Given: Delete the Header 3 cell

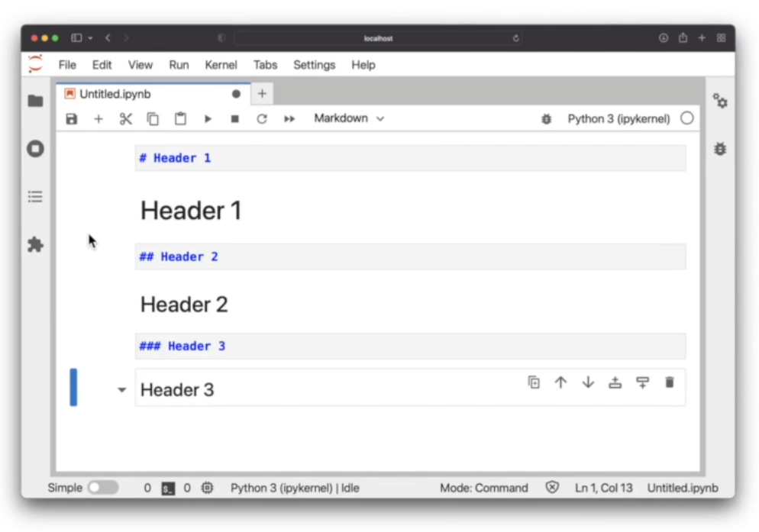Looking at the screenshot, I should point(670,382).
